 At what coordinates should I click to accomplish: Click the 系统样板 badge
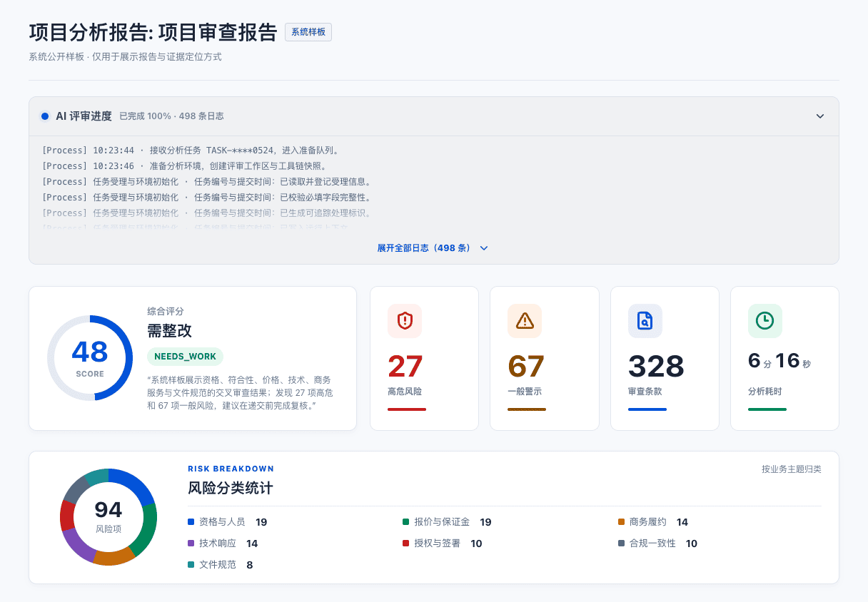pyautogui.click(x=308, y=32)
